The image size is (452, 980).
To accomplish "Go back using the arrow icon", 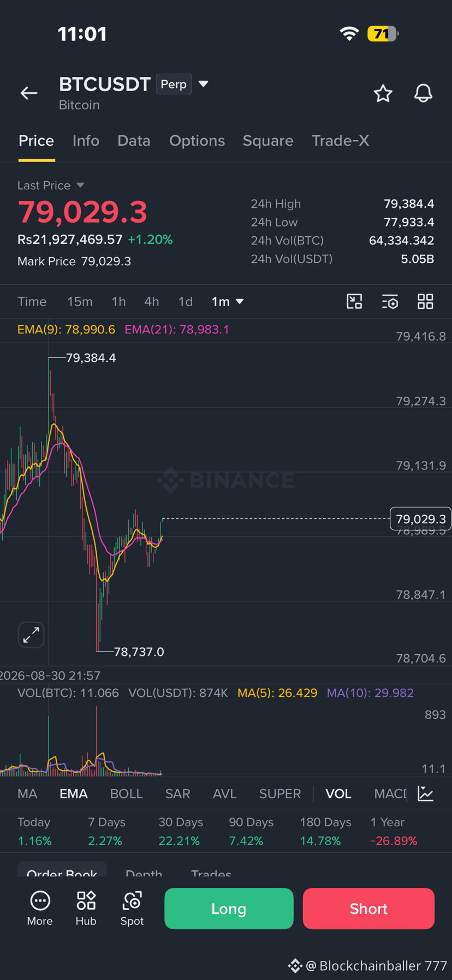I will pyautogui.click(x=29, y=93).
